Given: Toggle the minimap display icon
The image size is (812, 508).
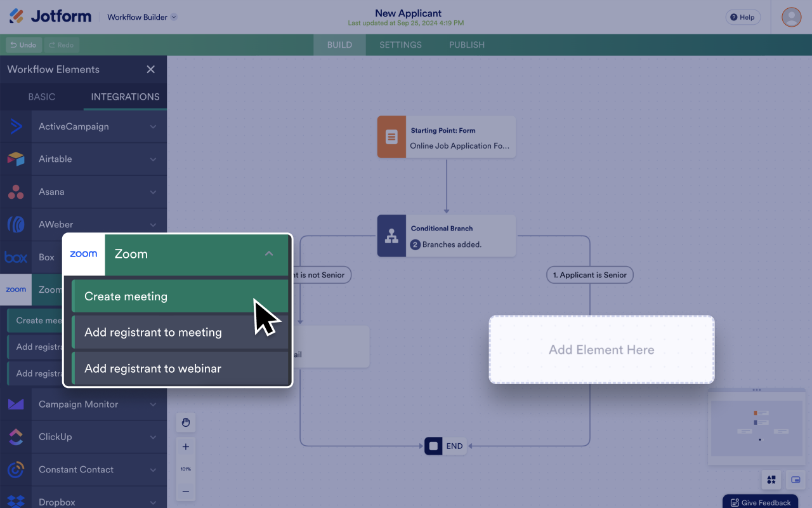Looking at the screenshot, I should click(796, 480).
